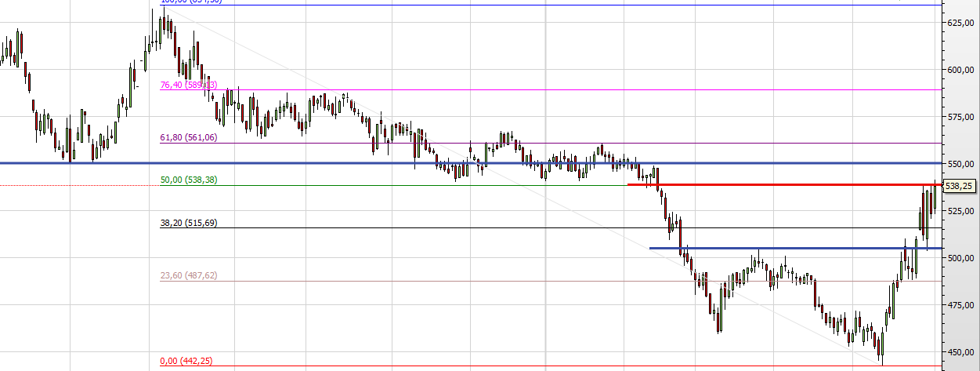Click the 475,00 price axis label
Viewport: 980px width, 371px height.
960,305
